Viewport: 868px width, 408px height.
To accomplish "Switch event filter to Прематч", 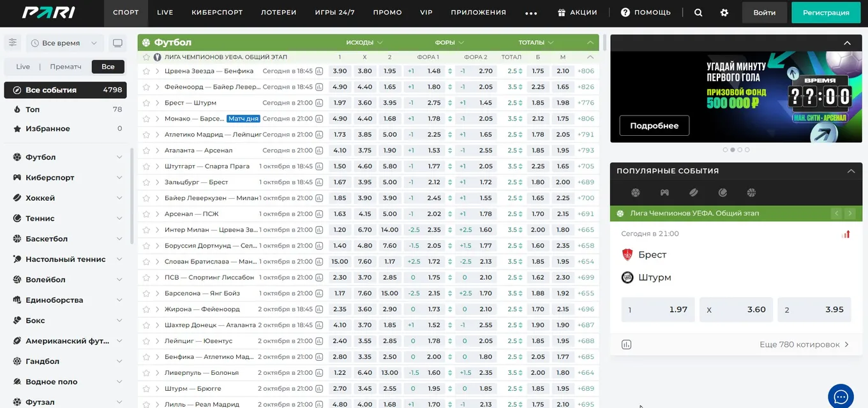I will pyautogui.click(x=66, y=66).
